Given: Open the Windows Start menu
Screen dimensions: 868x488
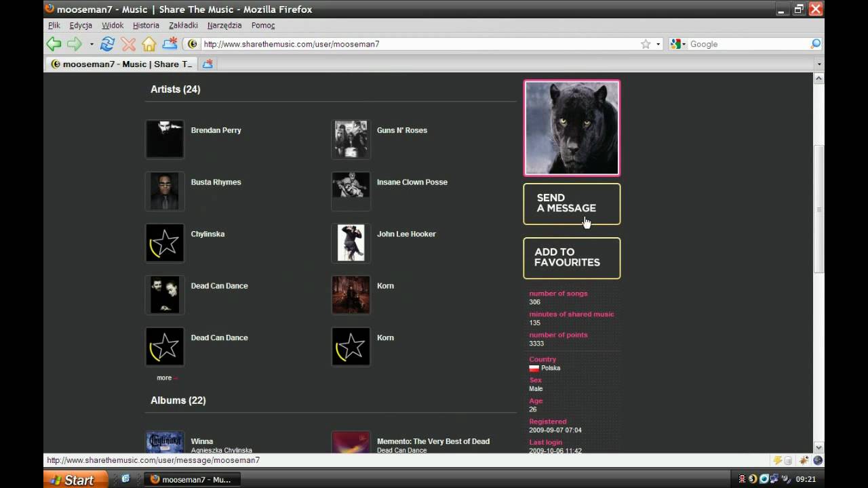Looking at the screenshot, I should 75,479.
